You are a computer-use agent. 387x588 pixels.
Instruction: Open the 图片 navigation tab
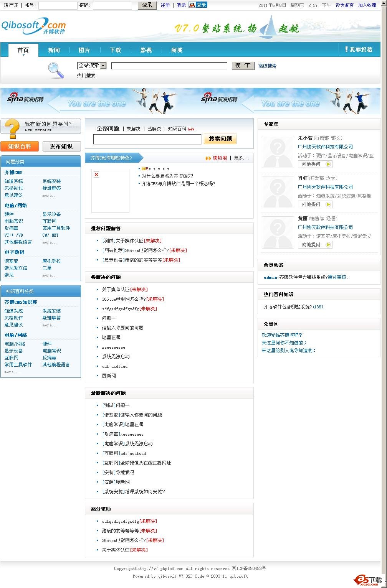click(x=84, y=50)
